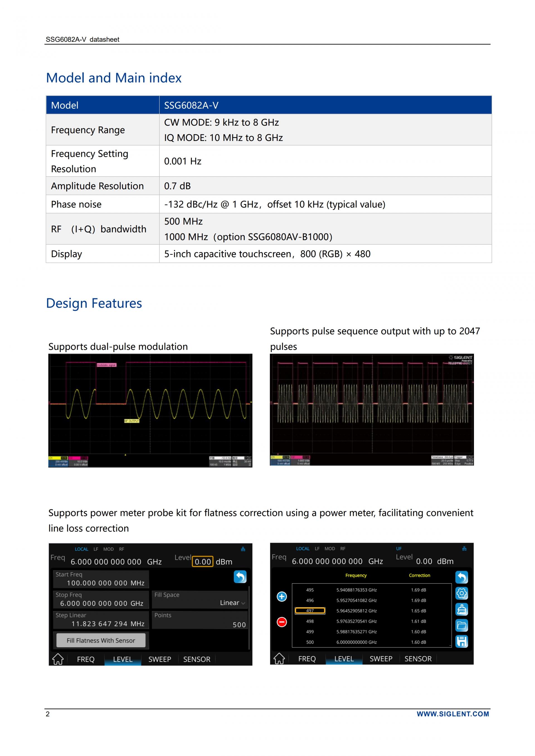
Task: Tap home icon in the left instrument screen
Action: (x=58, y=659)
